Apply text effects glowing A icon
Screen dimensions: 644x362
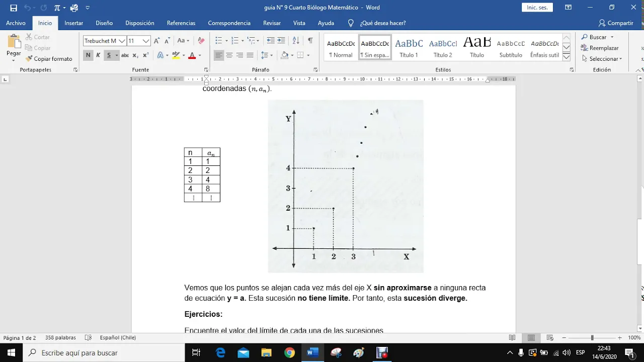click(160, 55)
